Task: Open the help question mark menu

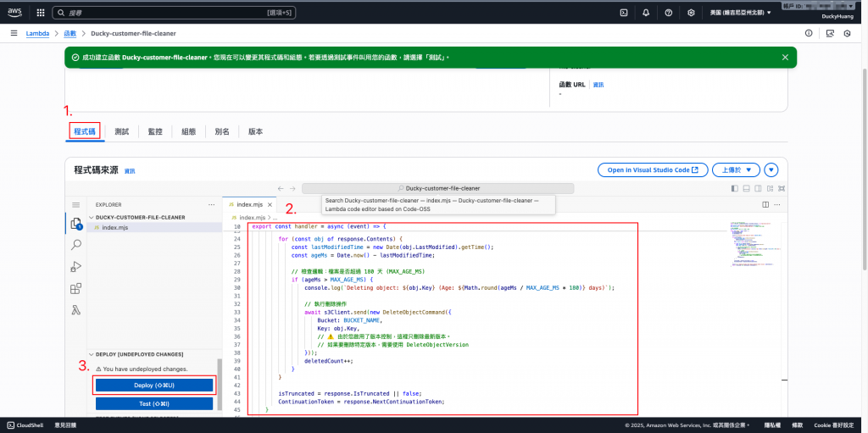Action: (x=668, y=12)
